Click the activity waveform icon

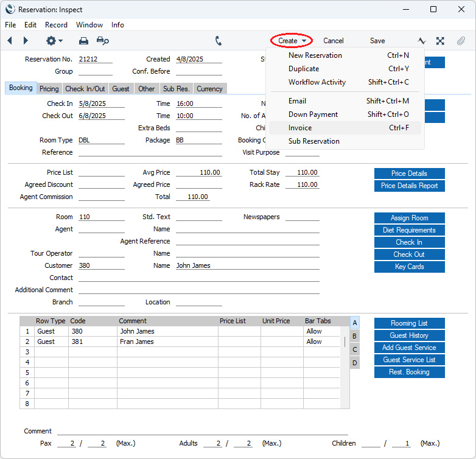pyautogui.click(x=422, y=41)
